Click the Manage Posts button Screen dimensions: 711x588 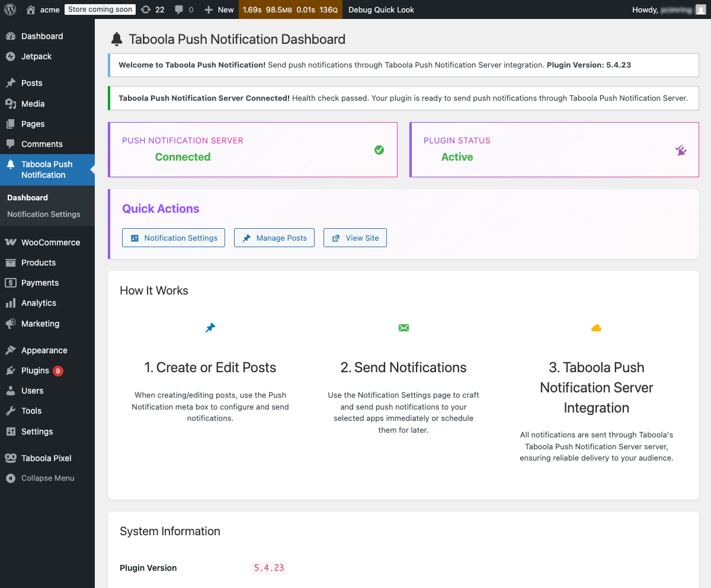pos(274,238)
